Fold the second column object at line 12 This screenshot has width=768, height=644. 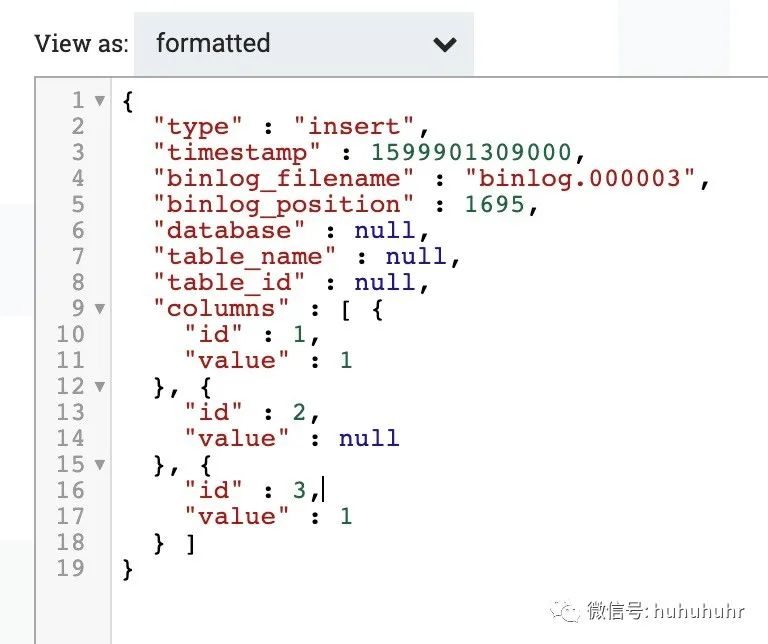pyautogui.click(x=99, y=386)
